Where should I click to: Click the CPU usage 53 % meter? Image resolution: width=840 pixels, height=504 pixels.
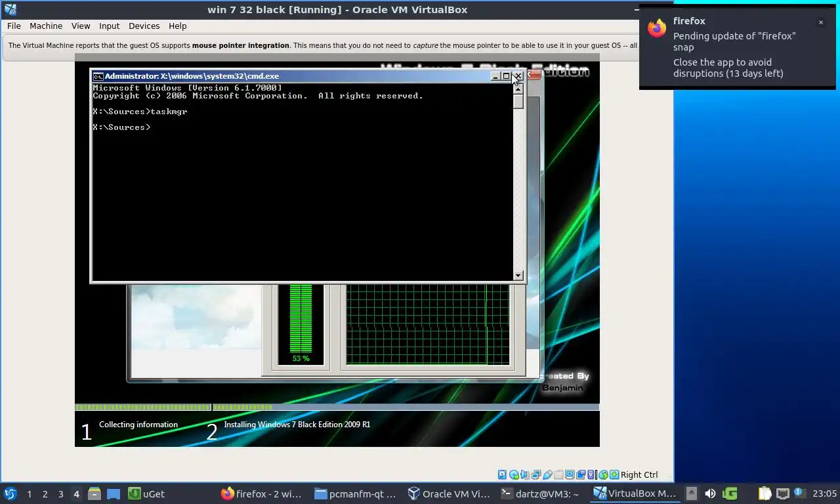coord(301,324)
